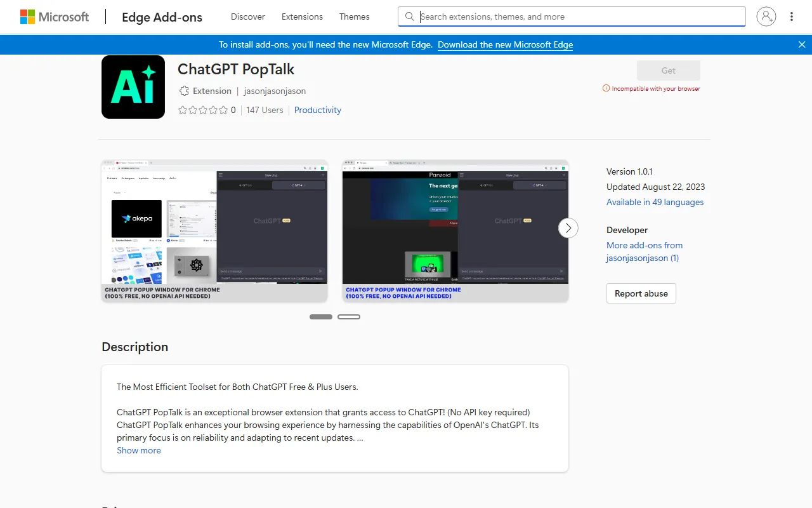This screenshot has height=508, width=812.
Task: Open the Productivity category link
Action: point(318,110)
